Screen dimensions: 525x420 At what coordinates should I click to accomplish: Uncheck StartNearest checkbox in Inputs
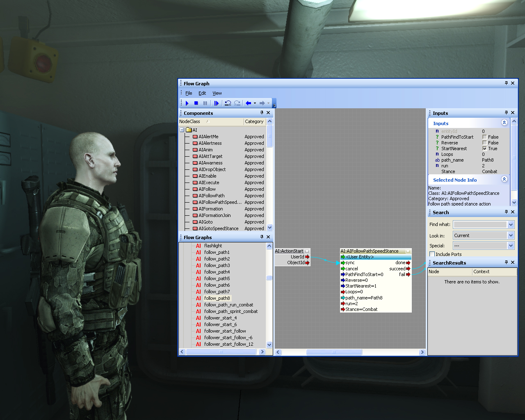[484, 148]
